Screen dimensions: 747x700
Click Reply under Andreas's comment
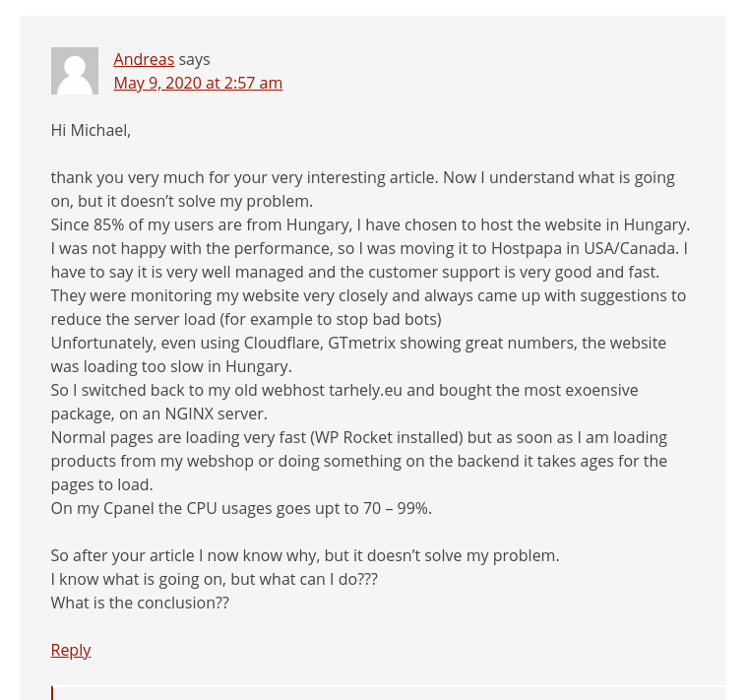click(71, 650)
